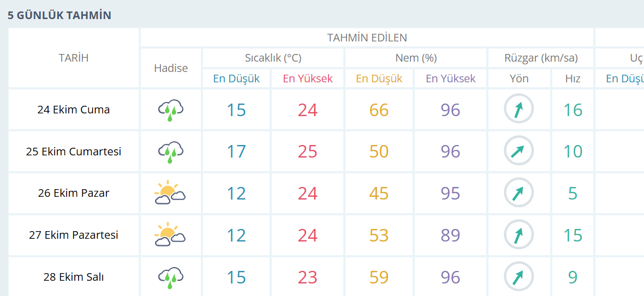Click the Rüzgar (km/sa) header
The height and width of the screenshot is (296, 644).
point(541,58)
